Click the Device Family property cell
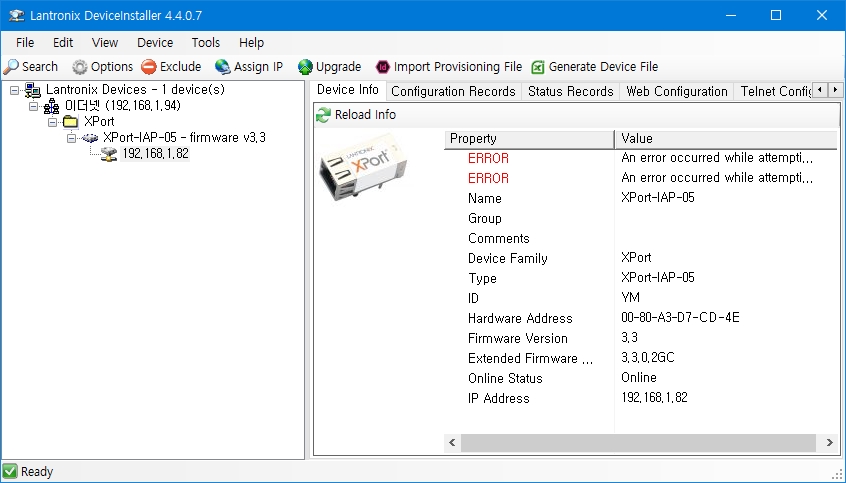 (x=508, y=258)
